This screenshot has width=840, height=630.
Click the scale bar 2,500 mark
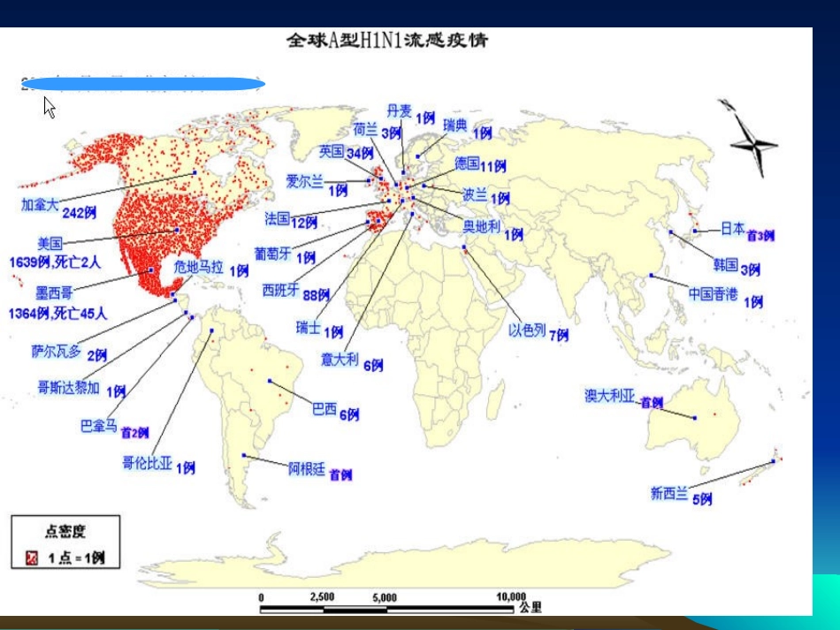[322, 596]
